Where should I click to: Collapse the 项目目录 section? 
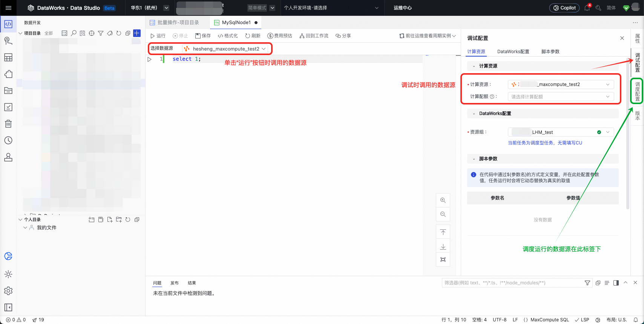20,33
